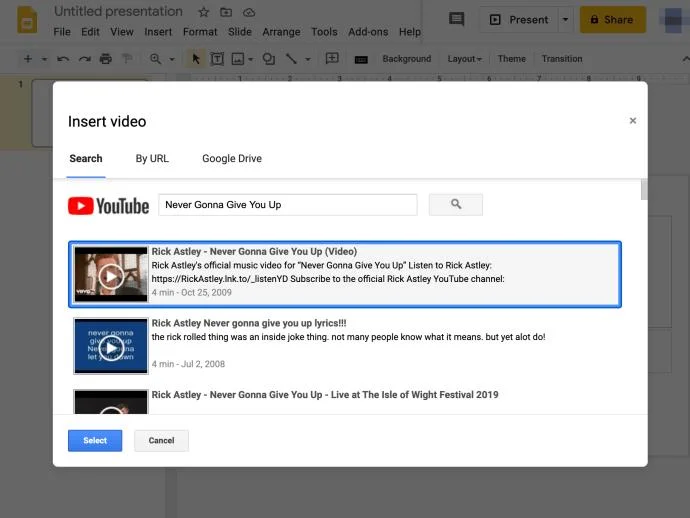Expand the insert image dropdown arrow
The height and width of the screenshot is (518, 690).
[x=250, y=59]
